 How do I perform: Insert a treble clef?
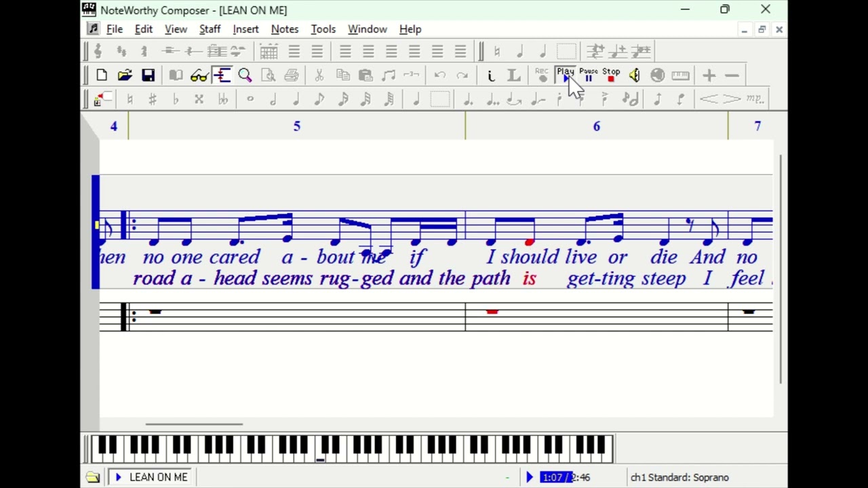click(x=98, y=51)
